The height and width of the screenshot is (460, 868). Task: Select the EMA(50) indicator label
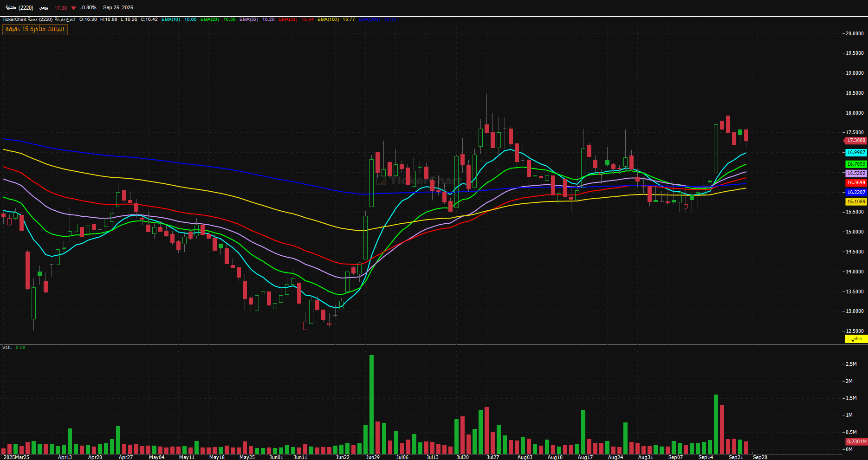point(288,19)
